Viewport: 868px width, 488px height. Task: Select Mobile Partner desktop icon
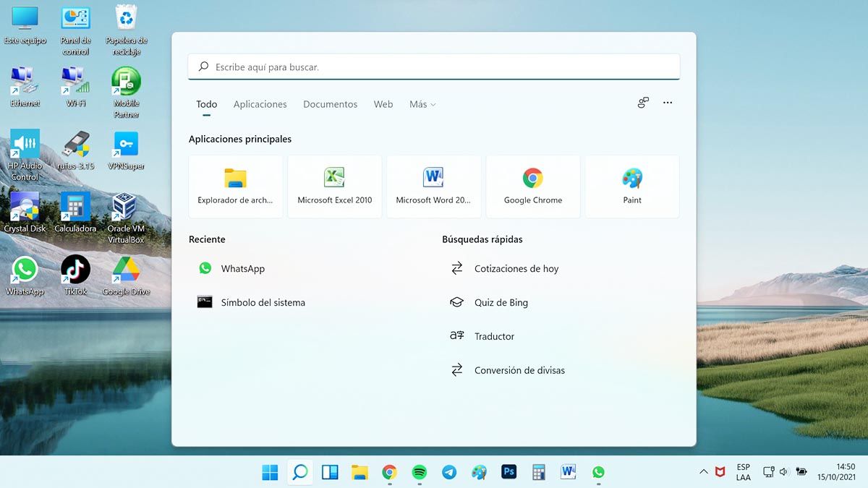click(x=126, y=93)
